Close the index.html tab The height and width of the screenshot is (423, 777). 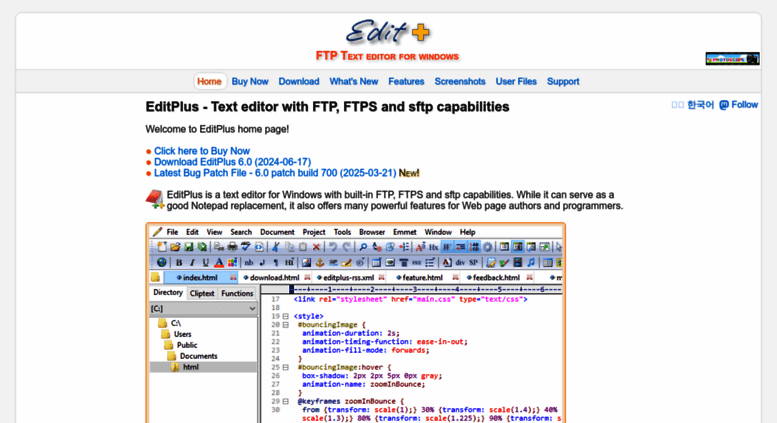(x=232, y=277)
